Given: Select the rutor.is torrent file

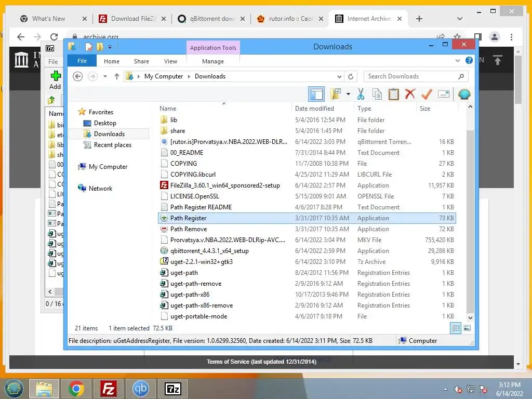Looking at the screenshot, I should [x=307, y=141].
